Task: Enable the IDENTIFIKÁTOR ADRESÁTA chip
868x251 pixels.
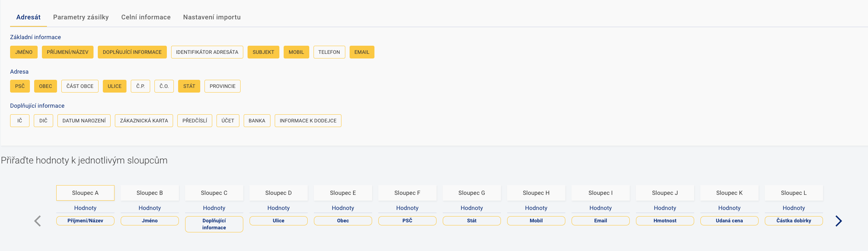Action: click(207, 52)
